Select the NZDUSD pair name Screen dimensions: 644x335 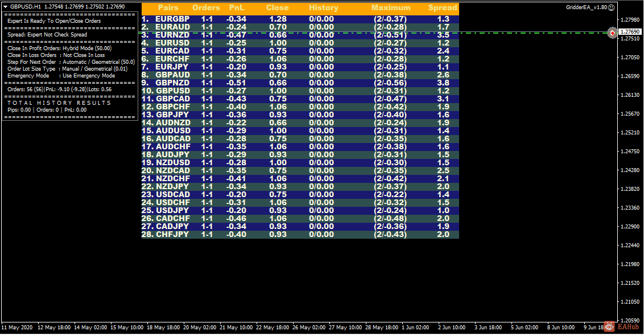pos(174,162)
